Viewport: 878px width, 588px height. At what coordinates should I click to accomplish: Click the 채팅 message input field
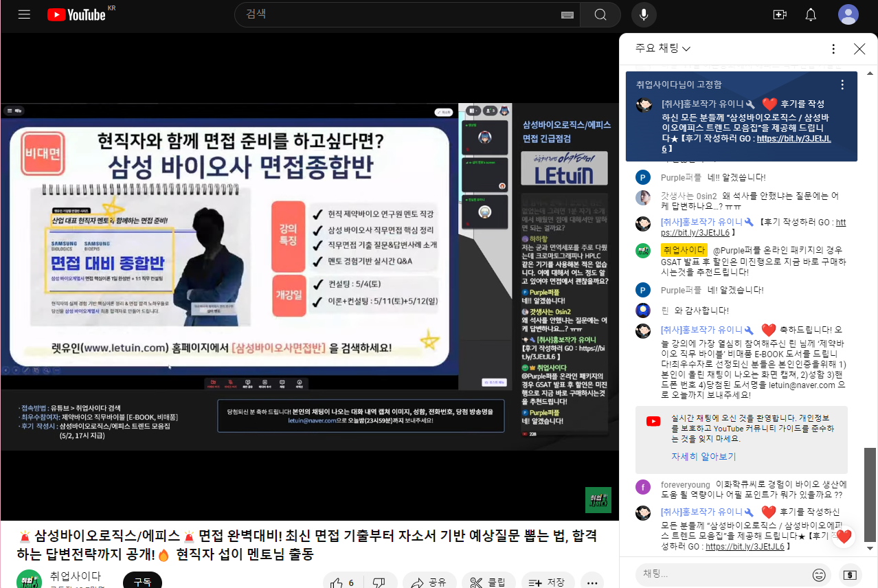pos(720,574)
